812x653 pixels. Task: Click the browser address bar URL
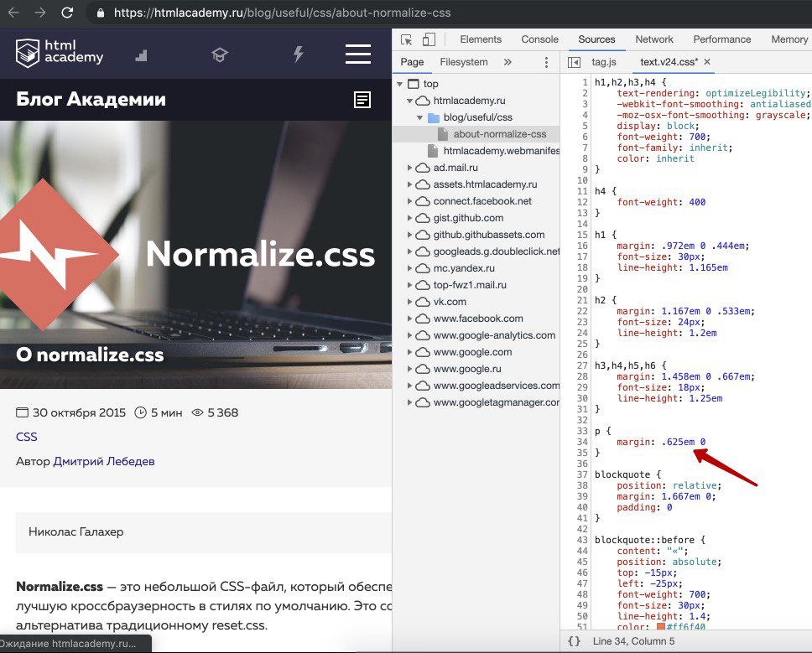click(282, 13)
